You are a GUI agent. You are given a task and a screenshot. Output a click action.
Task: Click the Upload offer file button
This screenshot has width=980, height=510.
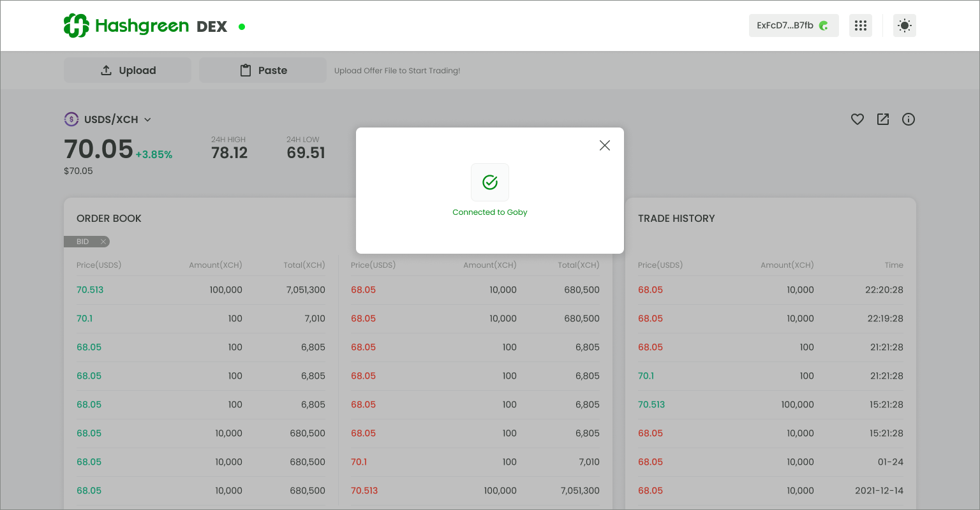coord(128,70)
